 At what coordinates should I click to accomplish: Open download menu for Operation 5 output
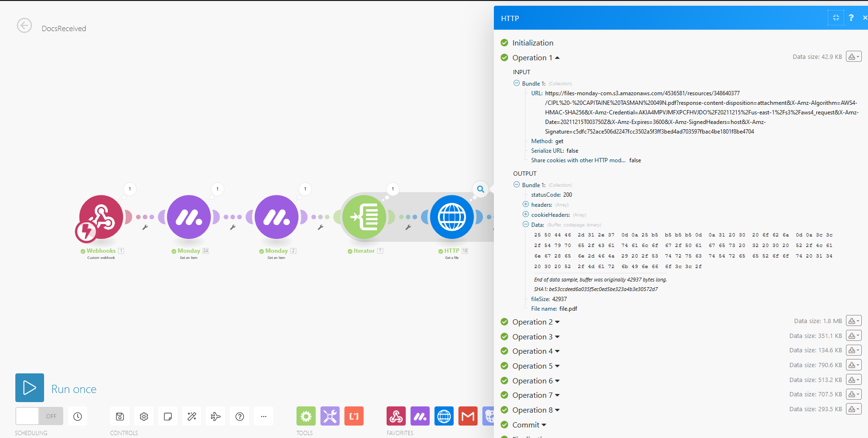[854, 365]
